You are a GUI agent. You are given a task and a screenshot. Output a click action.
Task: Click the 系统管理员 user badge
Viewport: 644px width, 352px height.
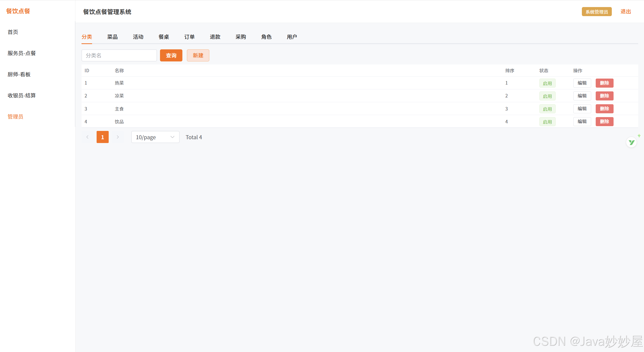coord(596,12)
